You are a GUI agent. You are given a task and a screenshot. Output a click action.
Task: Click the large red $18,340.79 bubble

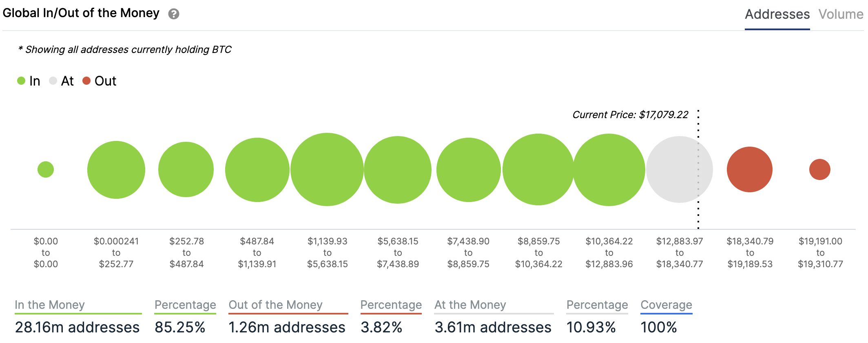pos(749,169)
